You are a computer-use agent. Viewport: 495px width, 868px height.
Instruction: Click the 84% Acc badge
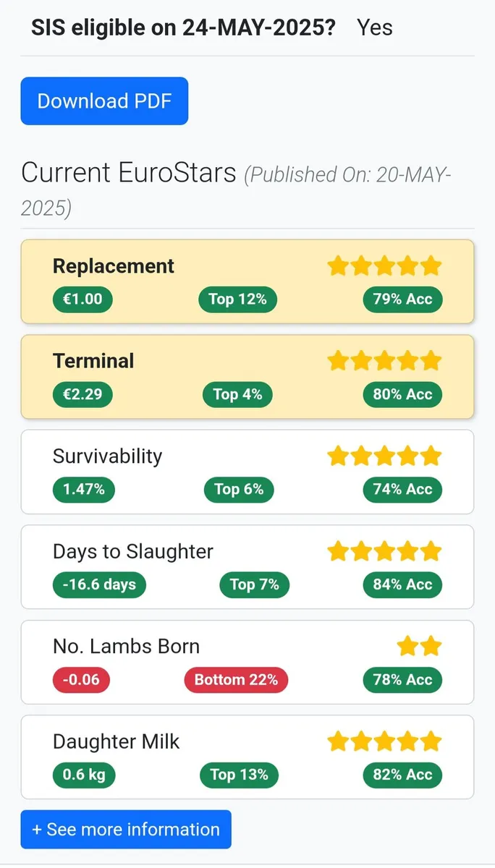pyautogui.click(x=402, y=584)
